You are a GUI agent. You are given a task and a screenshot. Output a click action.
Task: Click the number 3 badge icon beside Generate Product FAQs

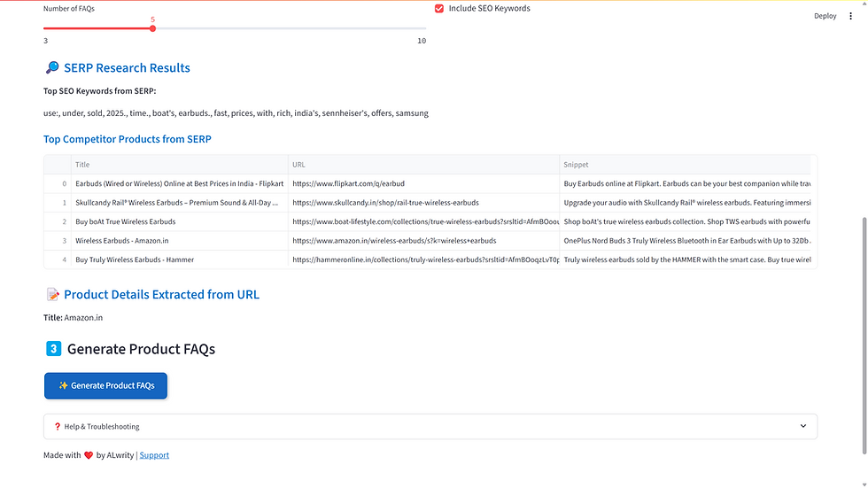(x=53, y=349)
